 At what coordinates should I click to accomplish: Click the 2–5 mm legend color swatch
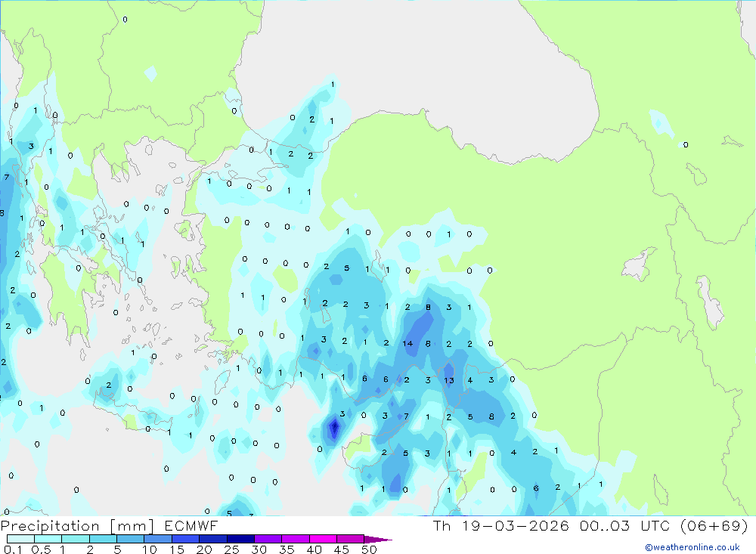[103, 539]
